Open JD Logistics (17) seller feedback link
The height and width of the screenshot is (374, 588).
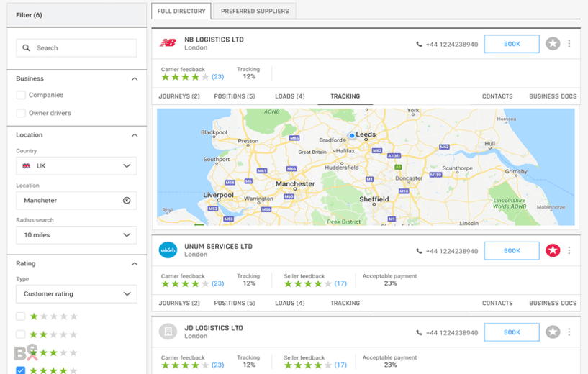(340, 365)
